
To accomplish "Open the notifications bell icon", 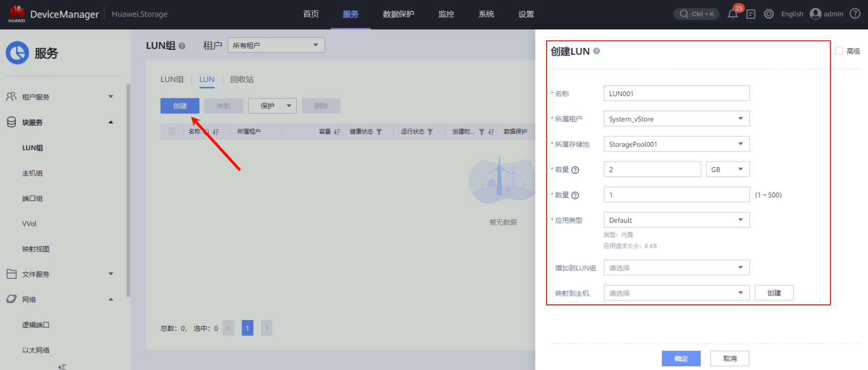I will pos(733,14).
